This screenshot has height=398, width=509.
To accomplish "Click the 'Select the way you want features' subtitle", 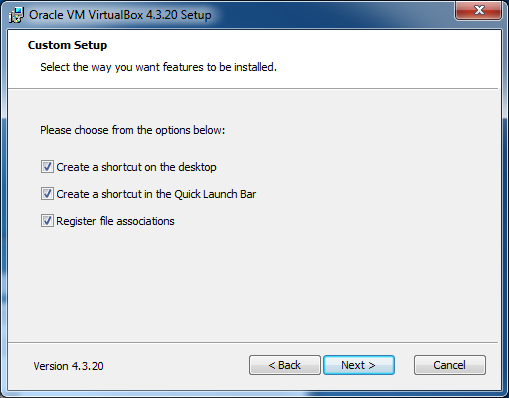I will [158, 67].
